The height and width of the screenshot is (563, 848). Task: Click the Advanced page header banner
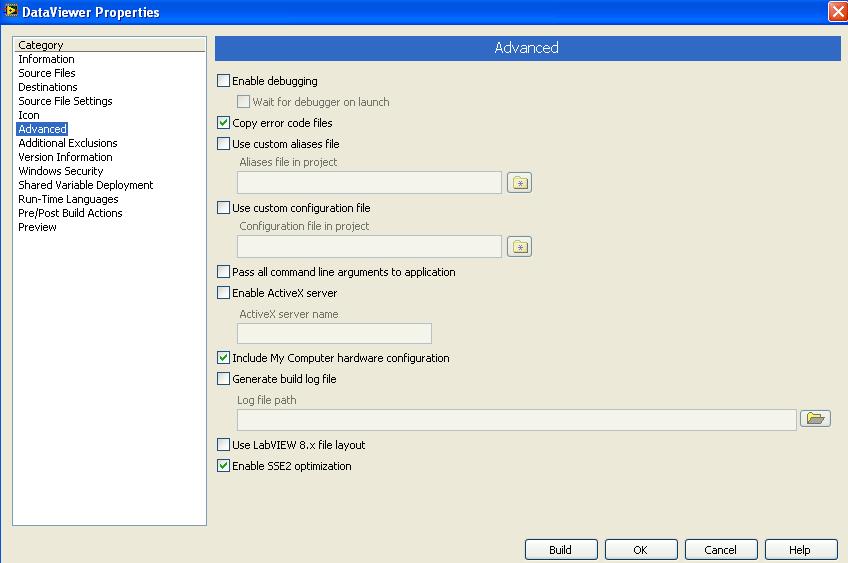527,48
